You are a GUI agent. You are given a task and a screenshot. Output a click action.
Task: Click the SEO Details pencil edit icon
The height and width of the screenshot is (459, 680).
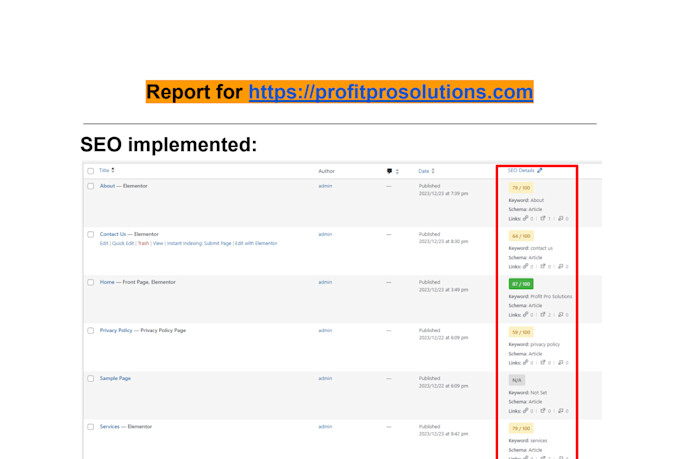click(x=539, y=170)
